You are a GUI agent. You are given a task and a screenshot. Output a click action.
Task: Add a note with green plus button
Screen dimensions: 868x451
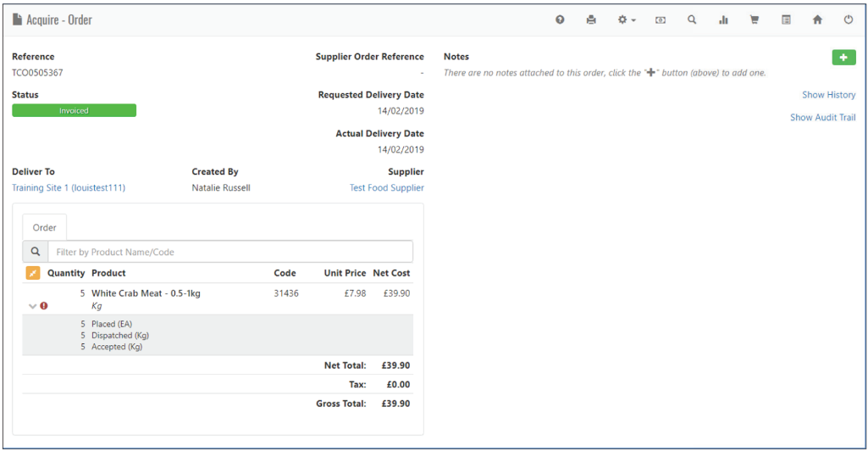tap(843, 57)
